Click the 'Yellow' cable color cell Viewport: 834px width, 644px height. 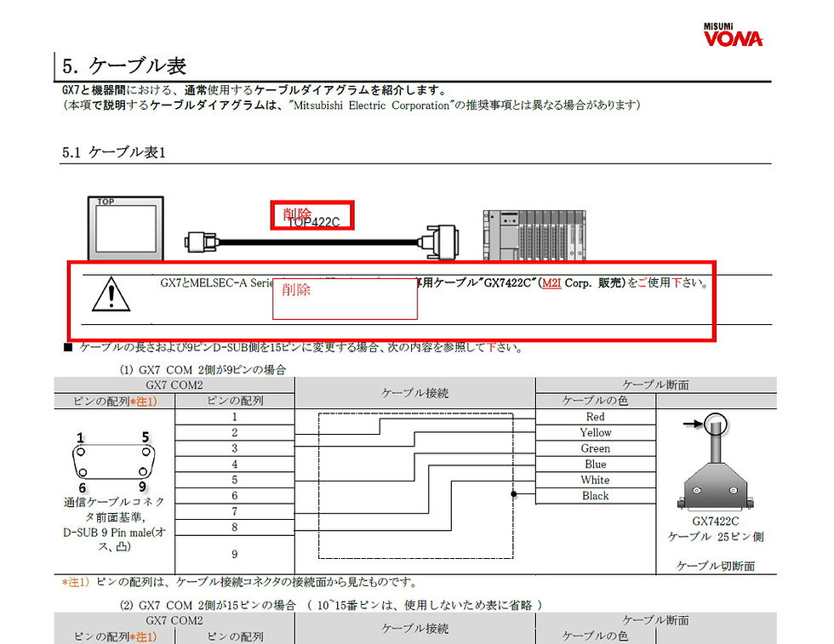[x=595, y=432]
